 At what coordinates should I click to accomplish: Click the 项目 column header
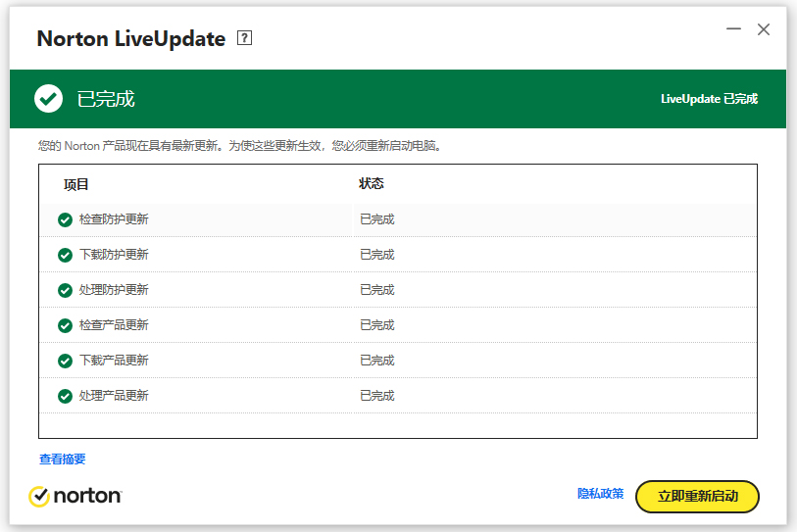pyautogui.click(x=76, y=184)
